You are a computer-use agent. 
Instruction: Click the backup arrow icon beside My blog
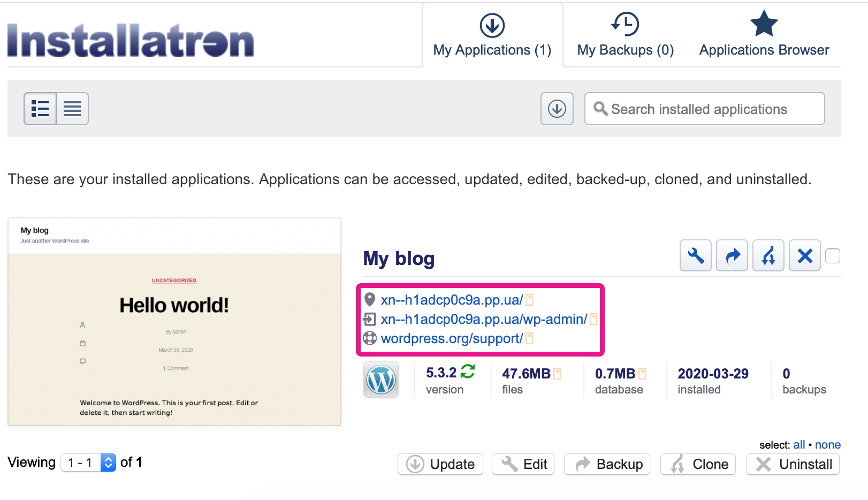point(732,256)
